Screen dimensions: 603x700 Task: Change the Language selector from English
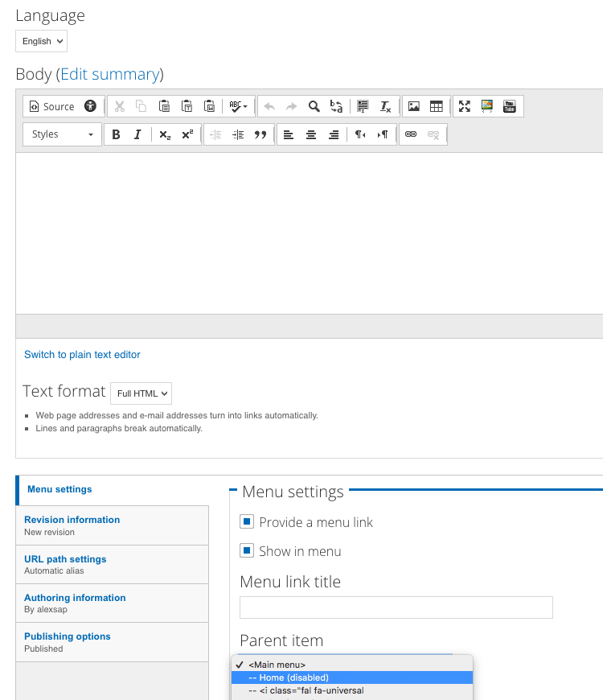41,40
